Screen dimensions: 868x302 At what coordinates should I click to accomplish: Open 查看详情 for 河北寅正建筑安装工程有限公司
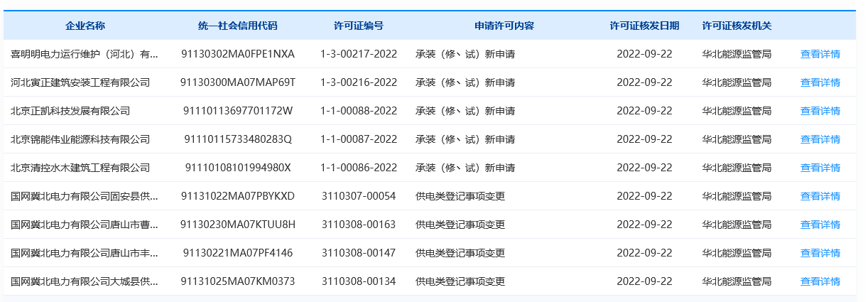click(820, 82)
